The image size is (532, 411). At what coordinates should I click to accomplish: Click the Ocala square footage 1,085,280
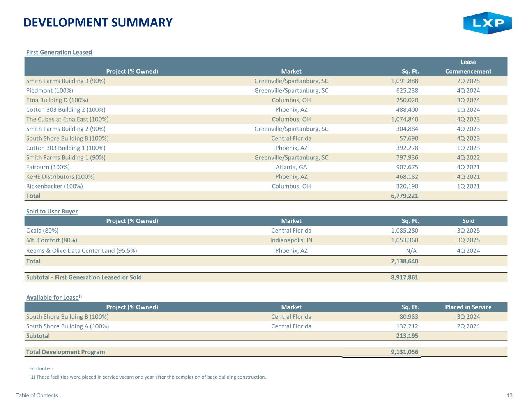click(x=405, y=231)
